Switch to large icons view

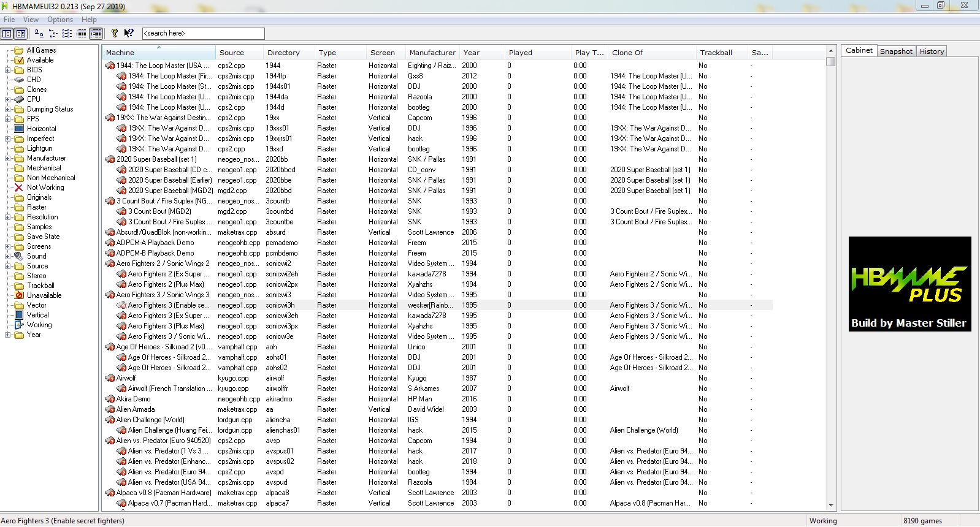pyautogui.click(x=39, y=34)
